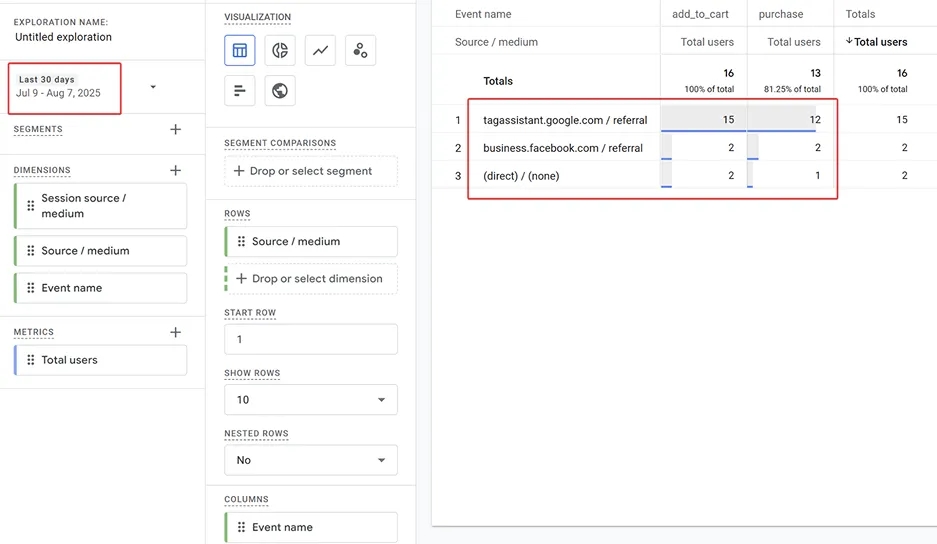Select the Scatter plot visualization icon
Image resolution: width=937 pixels, height=544 pixels.
click(360, 50)
